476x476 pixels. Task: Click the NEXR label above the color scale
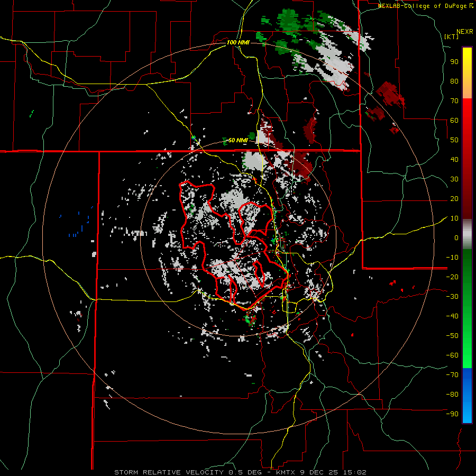click(465, 32)
